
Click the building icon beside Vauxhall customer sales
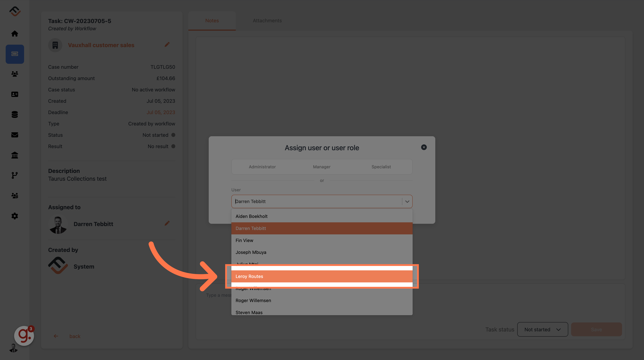pyautogui.click(x=55, y=45)
